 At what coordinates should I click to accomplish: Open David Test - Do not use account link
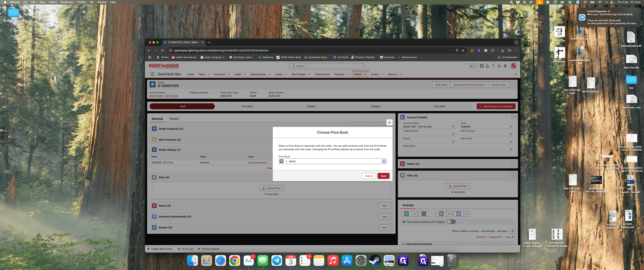click(x=163, y=96)
